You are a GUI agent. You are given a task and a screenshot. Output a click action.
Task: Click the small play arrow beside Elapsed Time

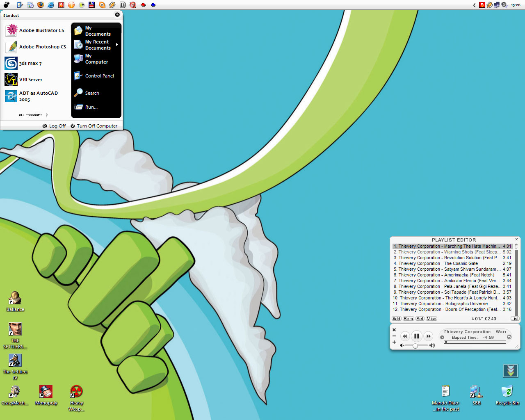coord(442,337)
